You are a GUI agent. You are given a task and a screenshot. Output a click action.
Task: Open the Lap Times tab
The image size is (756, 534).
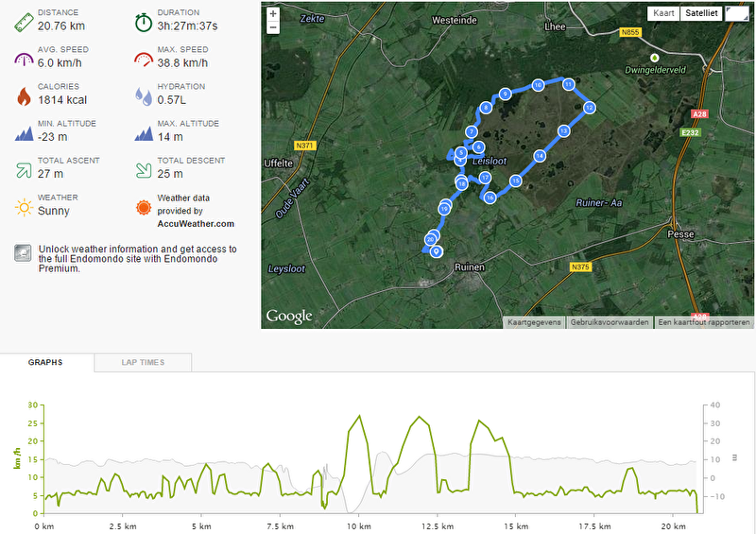point(144,362)
